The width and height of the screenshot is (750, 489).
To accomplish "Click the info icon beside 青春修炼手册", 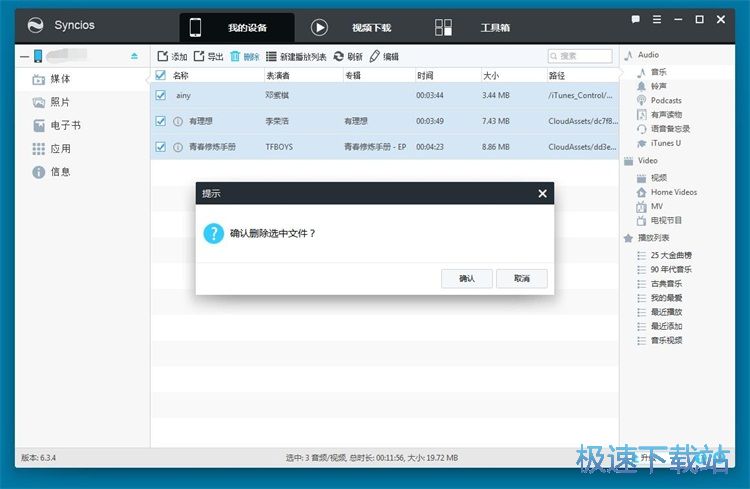I will click(178, 147).
